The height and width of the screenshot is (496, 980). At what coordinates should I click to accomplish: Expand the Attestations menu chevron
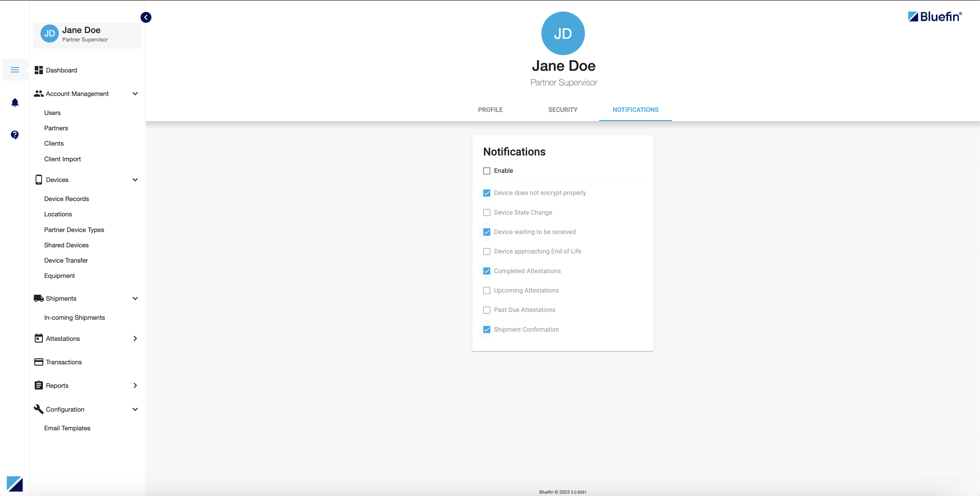(135, 338)
